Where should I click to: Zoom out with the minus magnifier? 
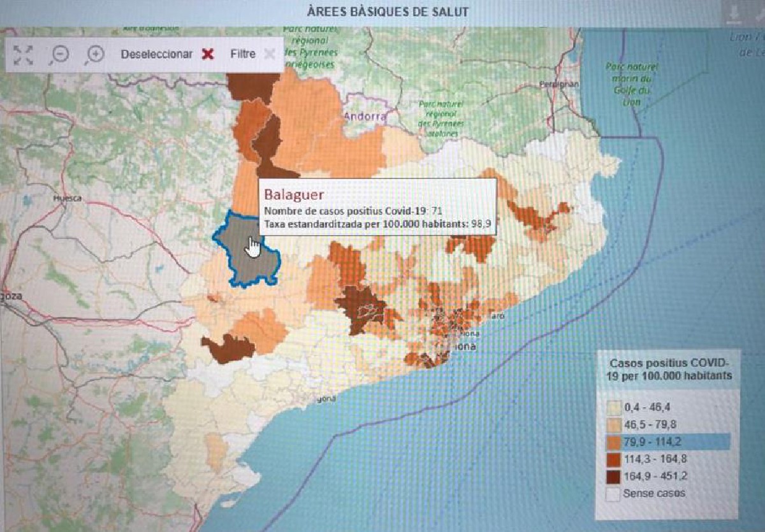pyautogui.click(x=59, y=55)
